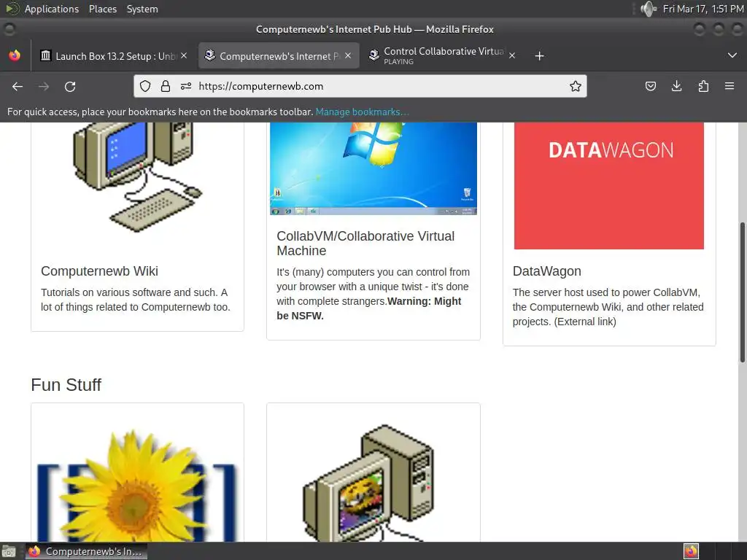Open a new tab with plus button

(x=539, y=56)
